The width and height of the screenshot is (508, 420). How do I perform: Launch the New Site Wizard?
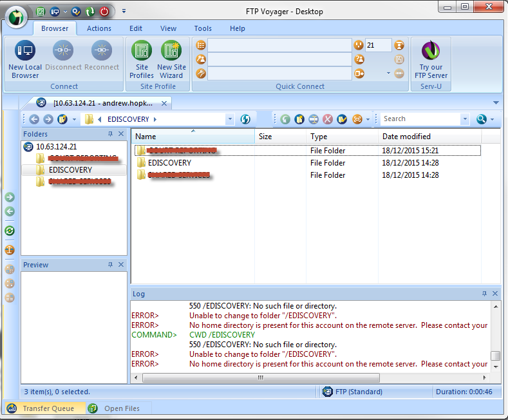[x=171, y=60]
